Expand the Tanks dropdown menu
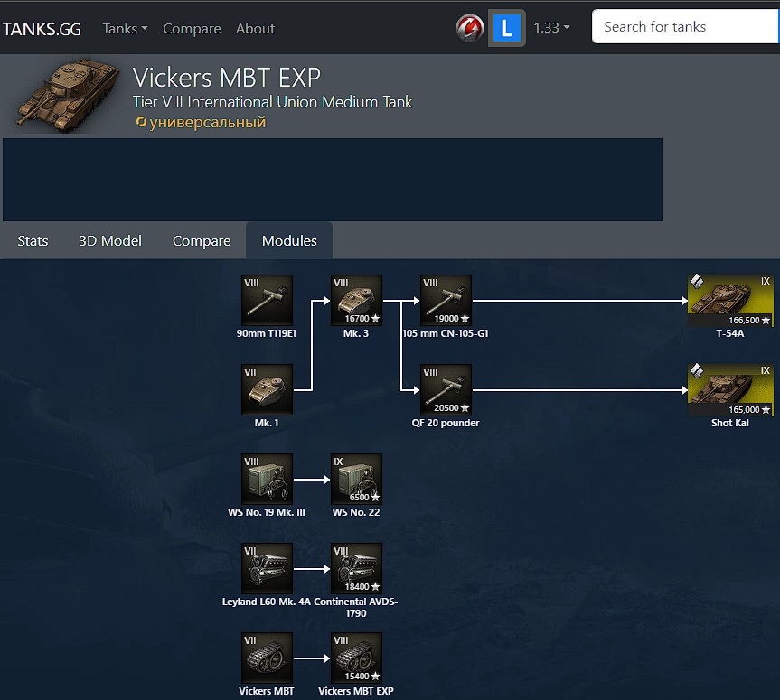780x700 pixels. [125, 28]
